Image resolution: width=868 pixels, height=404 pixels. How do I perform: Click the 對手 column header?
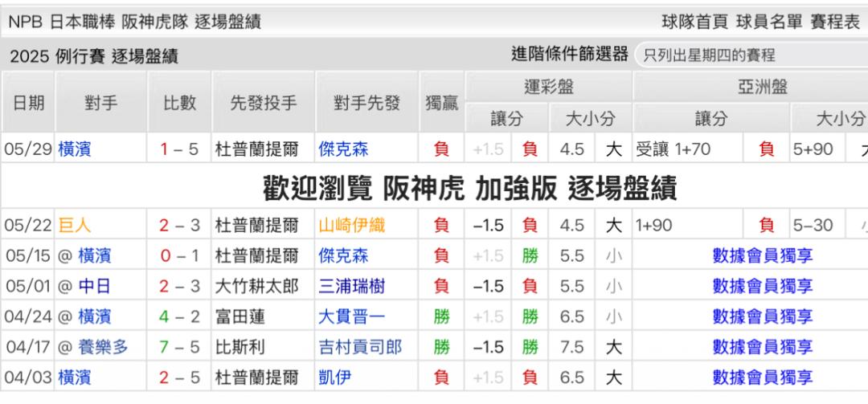tap(101, 102)
